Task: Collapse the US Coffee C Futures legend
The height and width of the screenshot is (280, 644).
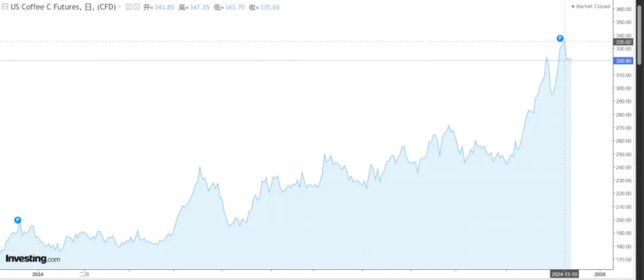Action: [5, 7]
